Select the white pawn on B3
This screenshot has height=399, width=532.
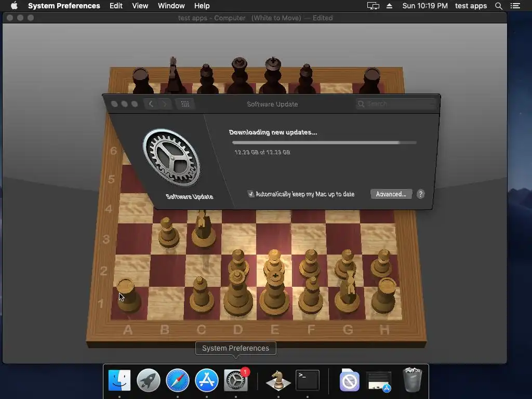click(x=168, y=232)
